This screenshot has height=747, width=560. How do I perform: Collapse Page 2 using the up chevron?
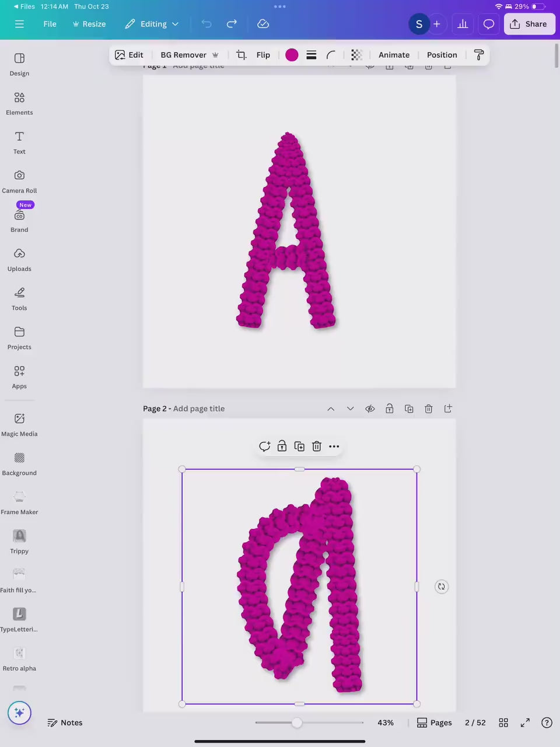tap(331, 409)
